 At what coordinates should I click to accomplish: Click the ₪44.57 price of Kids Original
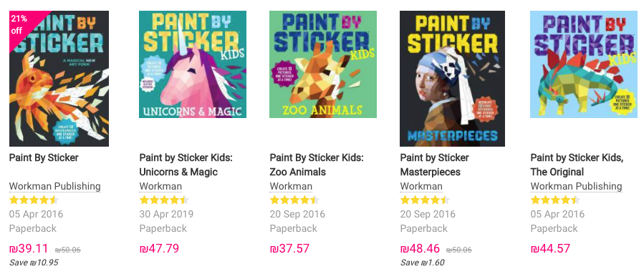pyautogui.click(x=550, y=248)
